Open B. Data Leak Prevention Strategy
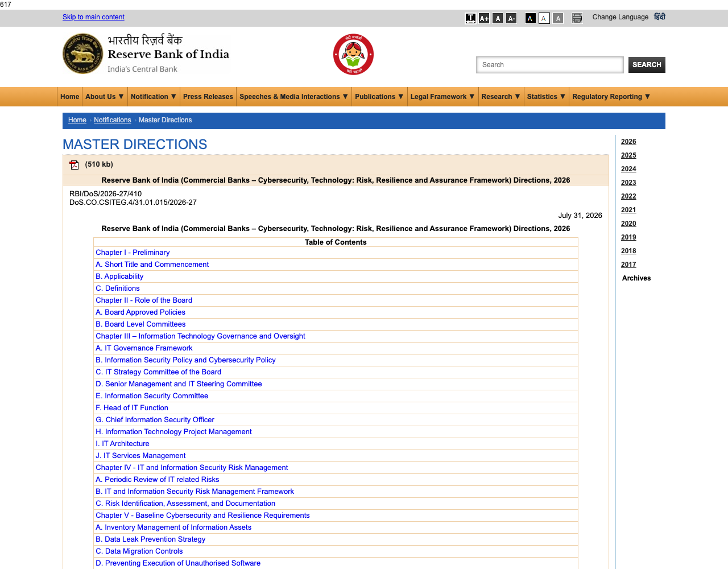728x569 pixels. [x=150, y=539]
